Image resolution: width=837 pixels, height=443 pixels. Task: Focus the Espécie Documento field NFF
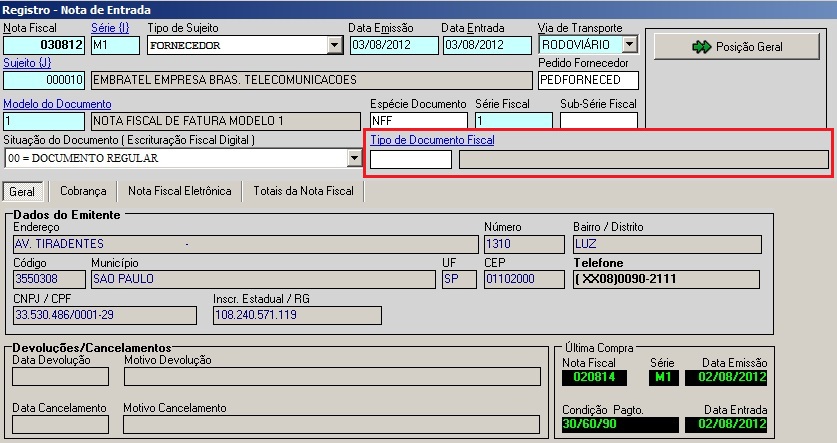pyautogui.click(x=419, y=121)
